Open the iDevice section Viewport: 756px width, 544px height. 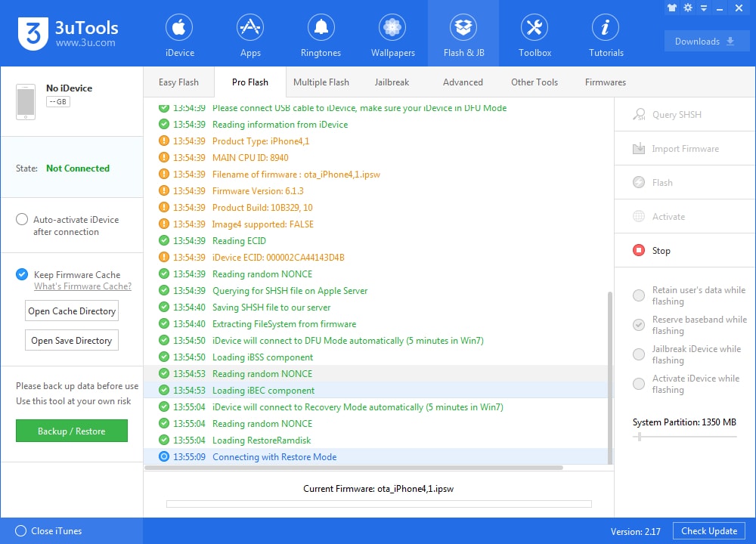(x=179, y=35)
